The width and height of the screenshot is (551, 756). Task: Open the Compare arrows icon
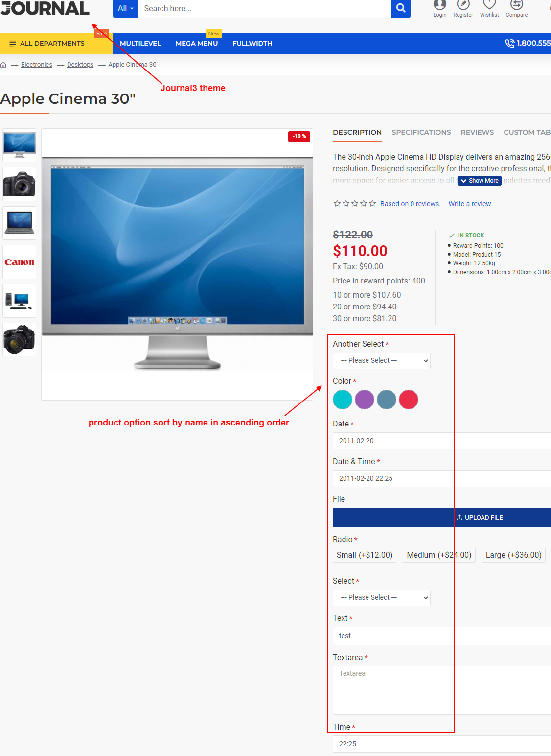[x=516, y=5]
